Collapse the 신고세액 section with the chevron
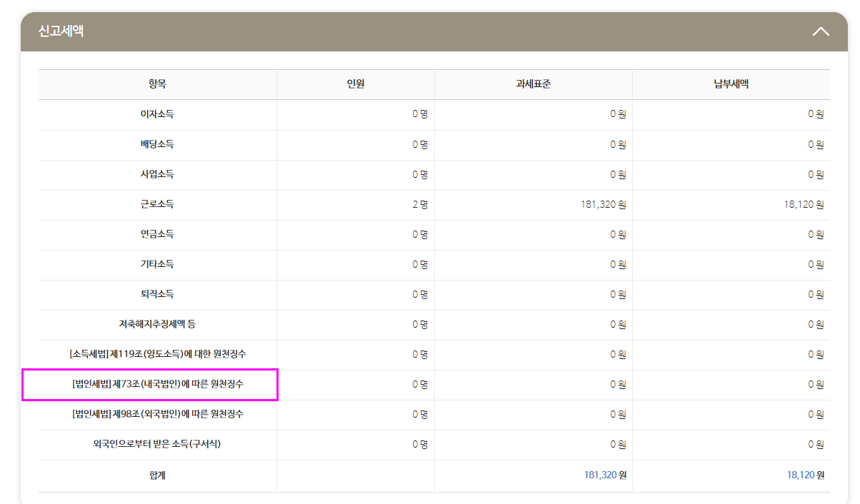This screenshot has height=504, width=860. pyautogui.click(x=821, y=31)
